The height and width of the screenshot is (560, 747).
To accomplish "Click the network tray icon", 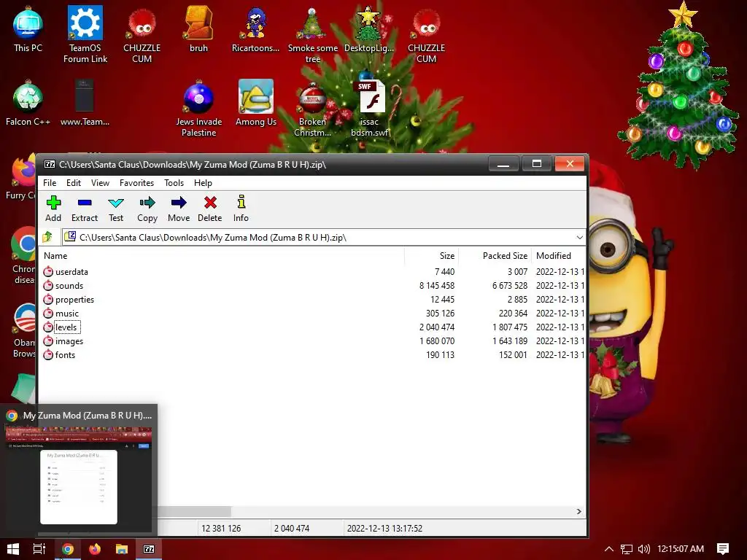I will click(x=627, y=549).
